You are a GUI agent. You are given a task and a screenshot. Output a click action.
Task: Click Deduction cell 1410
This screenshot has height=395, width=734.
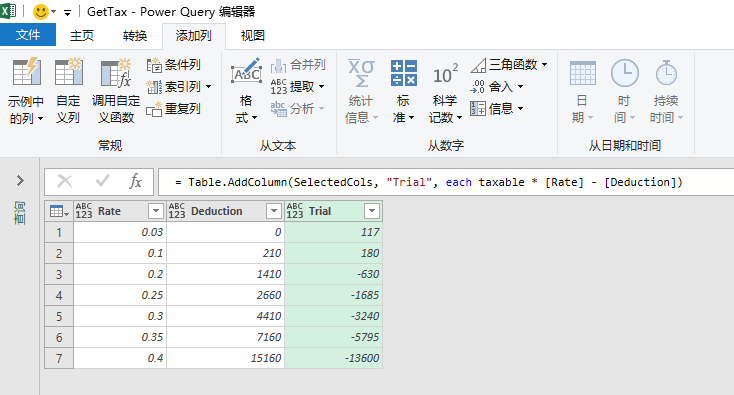click(x=225, y=274)
